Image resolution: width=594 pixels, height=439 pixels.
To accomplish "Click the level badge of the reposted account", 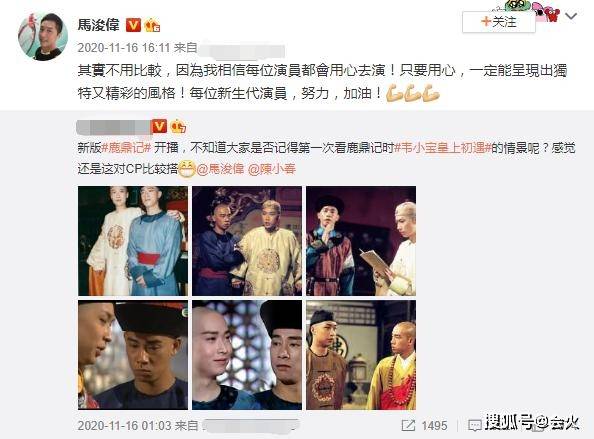I will coord(178,127).
